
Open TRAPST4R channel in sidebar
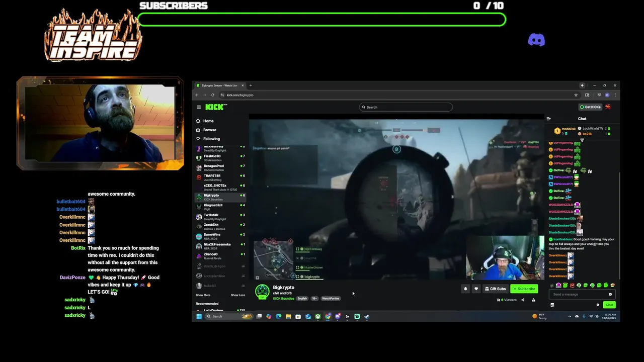point(220,177)
